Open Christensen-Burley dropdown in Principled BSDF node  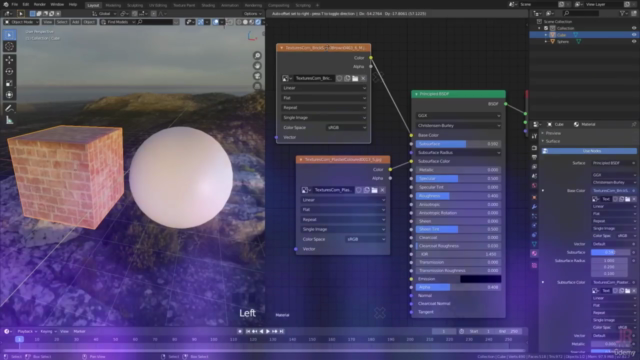click(x=458, y=126)
